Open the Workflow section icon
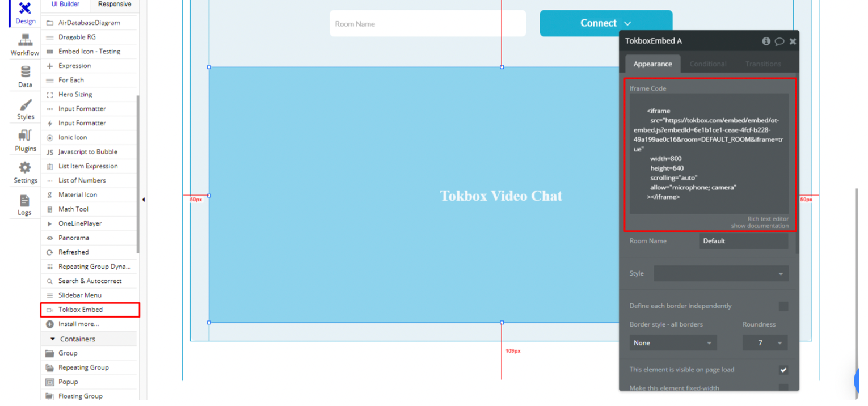Screen dimensions: 868x406 25,40
